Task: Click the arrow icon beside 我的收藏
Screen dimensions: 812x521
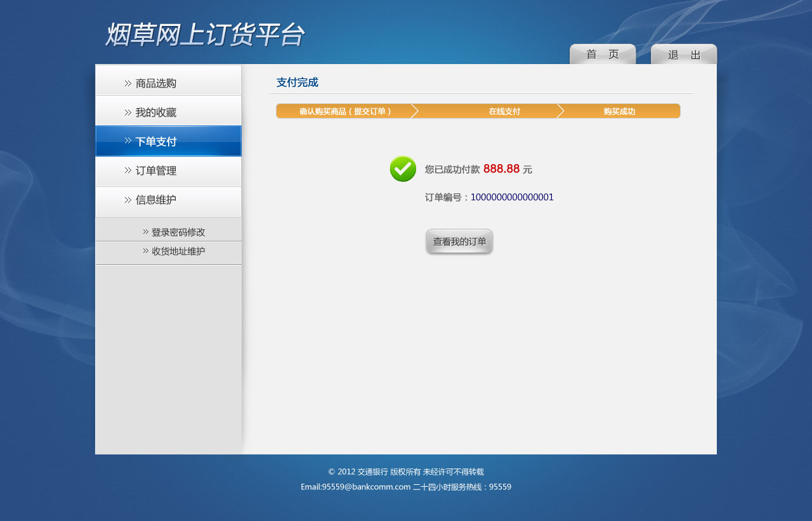Action: (x=128, y=112)
